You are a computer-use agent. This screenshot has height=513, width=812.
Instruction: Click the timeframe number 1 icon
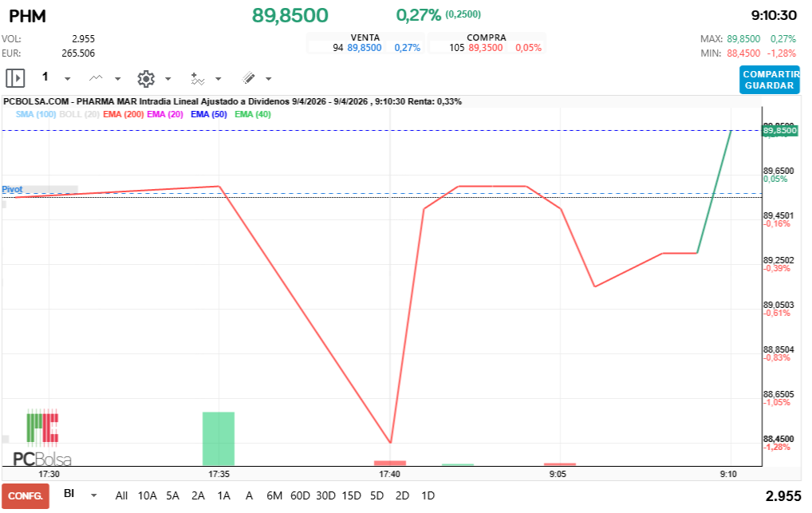(x=45, y=78)
